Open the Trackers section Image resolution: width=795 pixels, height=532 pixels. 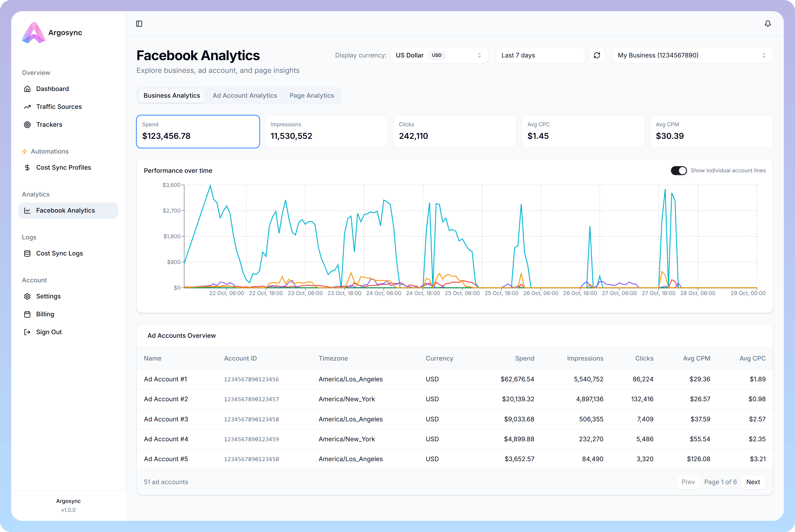pyautogui.click(x=49, y=125)
